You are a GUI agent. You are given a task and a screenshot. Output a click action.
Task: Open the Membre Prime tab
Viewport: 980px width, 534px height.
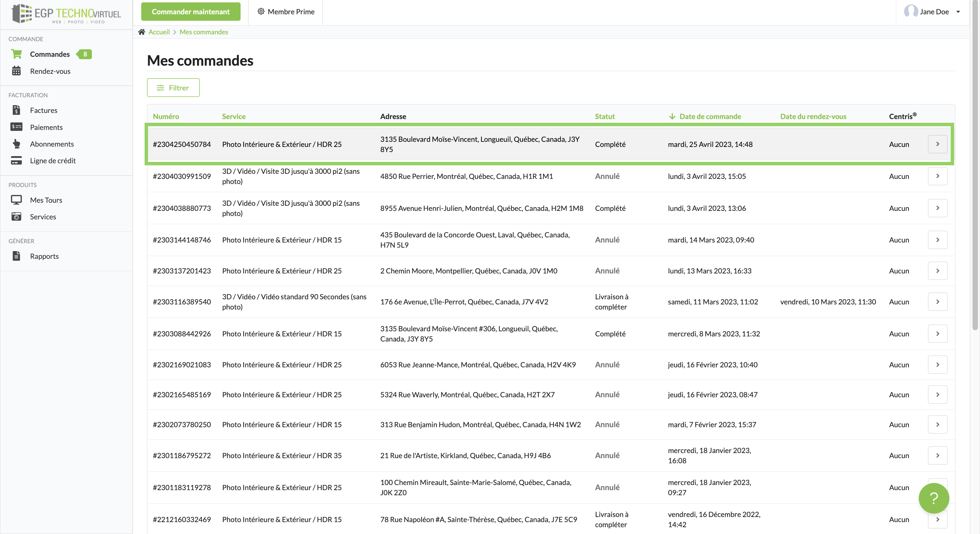point(286,12)
